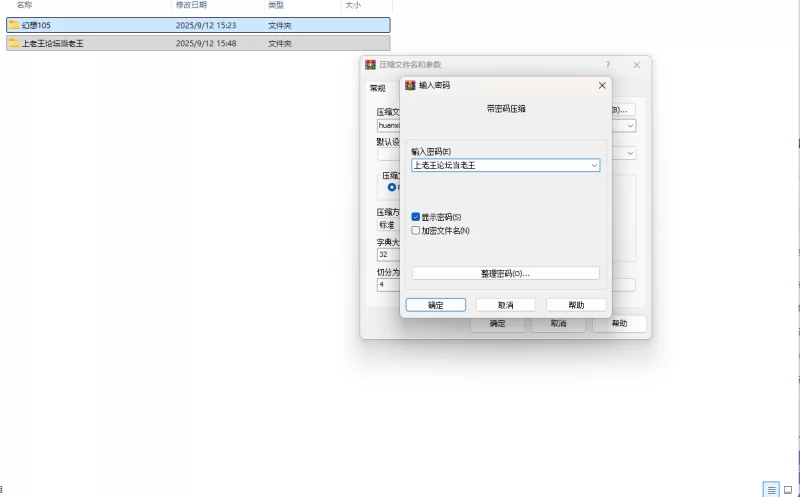Click the folder icon of 上老王论坛当老王

click(x=14, y=43)
